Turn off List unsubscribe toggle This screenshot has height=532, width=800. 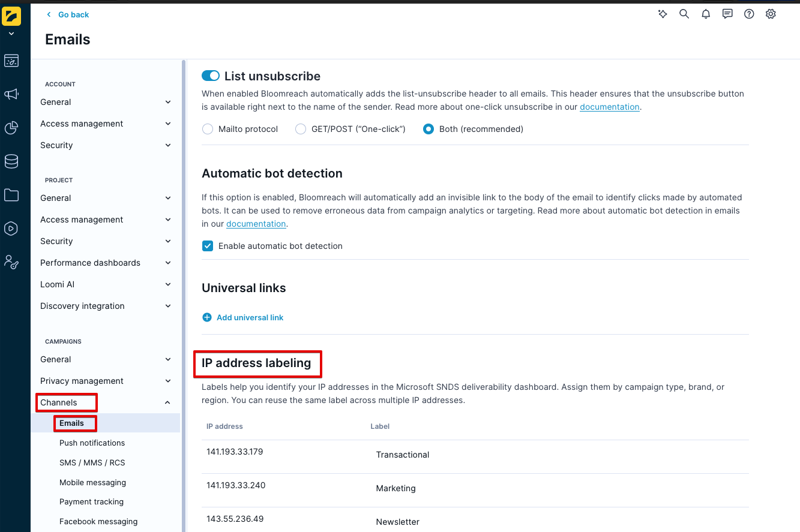[x=211, y=76]
